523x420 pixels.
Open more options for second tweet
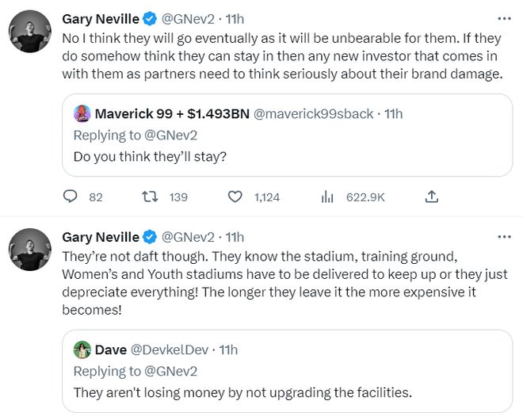504,237
